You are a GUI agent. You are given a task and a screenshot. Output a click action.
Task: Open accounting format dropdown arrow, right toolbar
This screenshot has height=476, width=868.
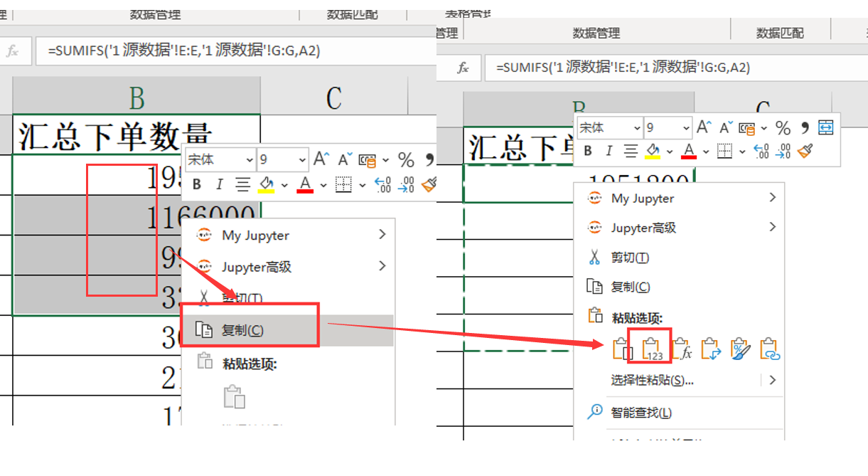tap(763, 129)
